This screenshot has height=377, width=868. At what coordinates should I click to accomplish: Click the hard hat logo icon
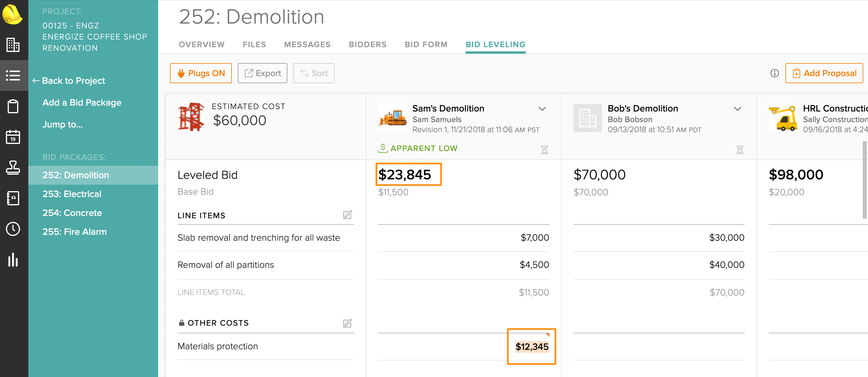tap(12, 14)
